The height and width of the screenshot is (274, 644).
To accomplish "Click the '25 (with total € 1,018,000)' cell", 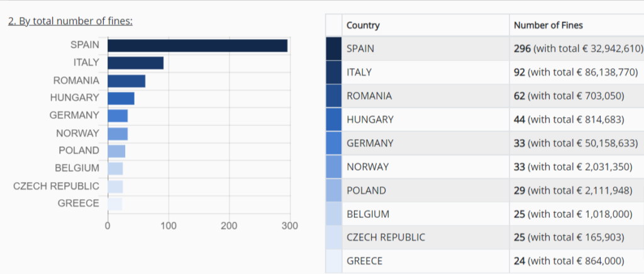I will click(x=577, y=214).
